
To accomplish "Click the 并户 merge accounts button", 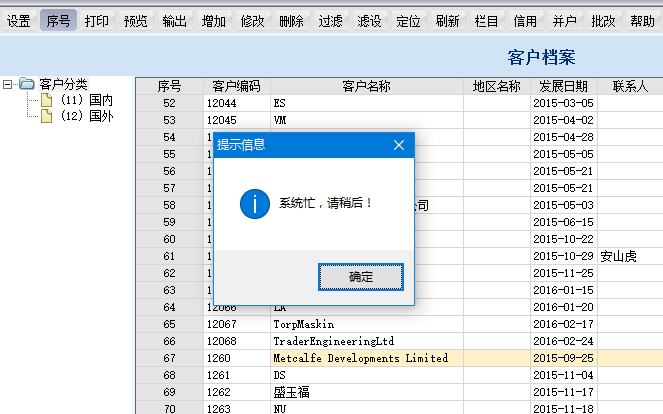I will pyautogui.click(x=564, y=20).
